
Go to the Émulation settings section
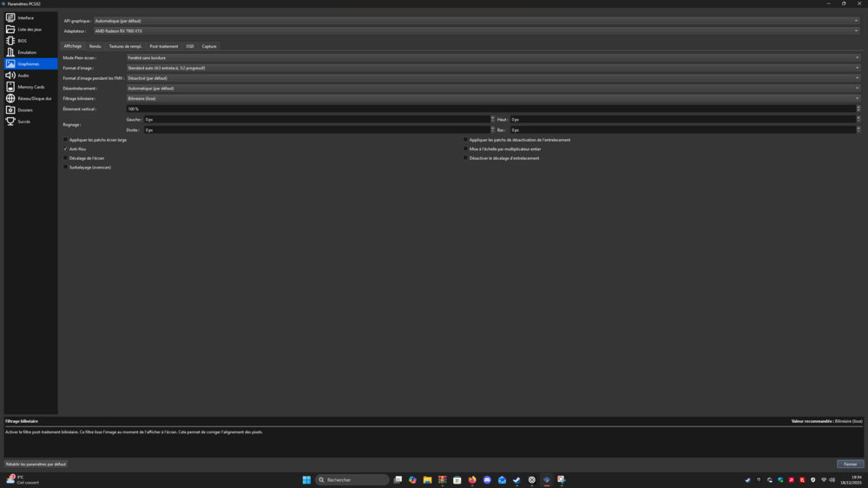[27, 52]
